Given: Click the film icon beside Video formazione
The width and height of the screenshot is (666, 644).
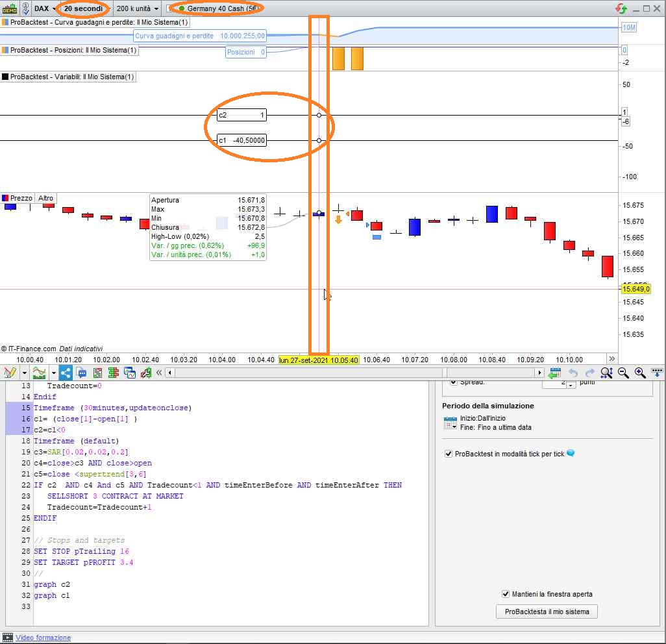Looking at the screenshot, I should [8, 638].
